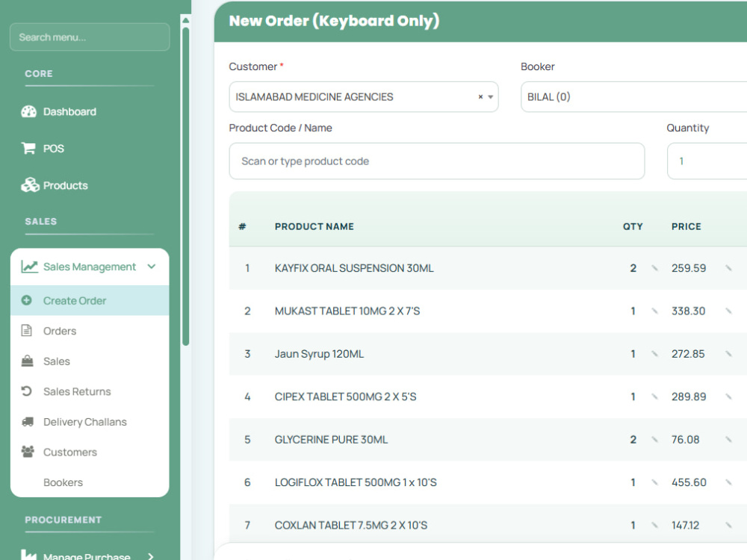This screenshot has width=747, height=560.
Task: Click the Orders document icon
Action: point(27,331)
